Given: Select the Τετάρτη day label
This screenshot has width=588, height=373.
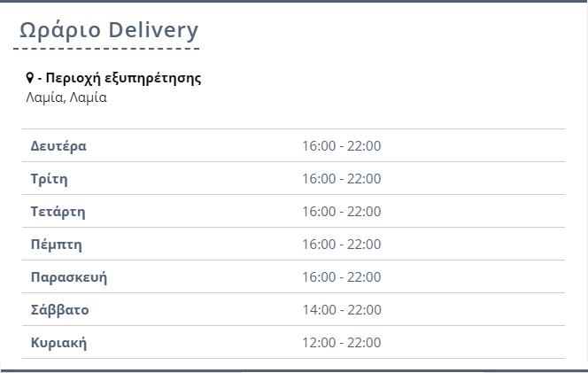Looking at the screenshot, I should [x=58, y=211].
